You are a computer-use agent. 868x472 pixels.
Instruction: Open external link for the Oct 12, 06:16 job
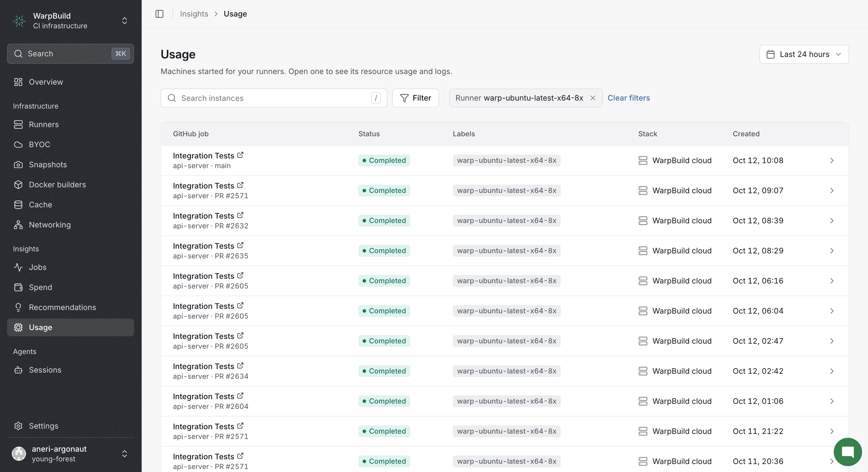240,276
